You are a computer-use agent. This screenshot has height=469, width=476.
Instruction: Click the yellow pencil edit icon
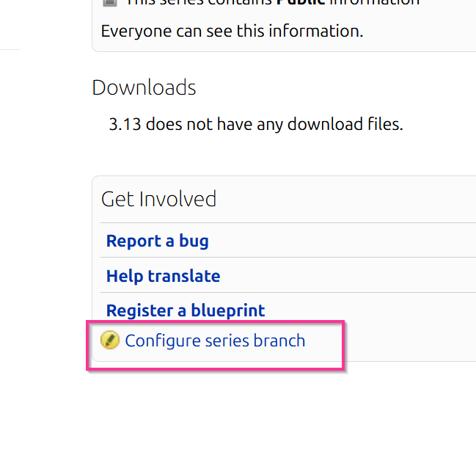tap(110, 341)
